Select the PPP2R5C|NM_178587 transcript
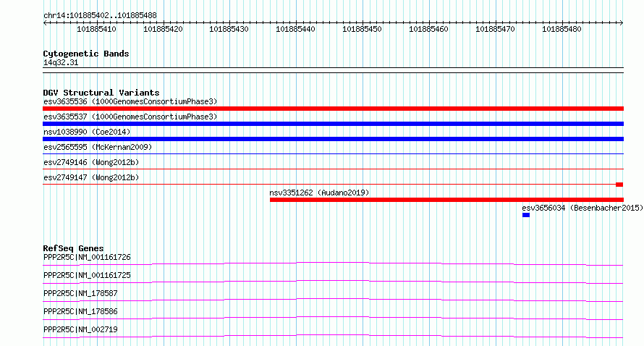Image resolution: width=644 pixels, height=346 pixels. pos(80,293)
